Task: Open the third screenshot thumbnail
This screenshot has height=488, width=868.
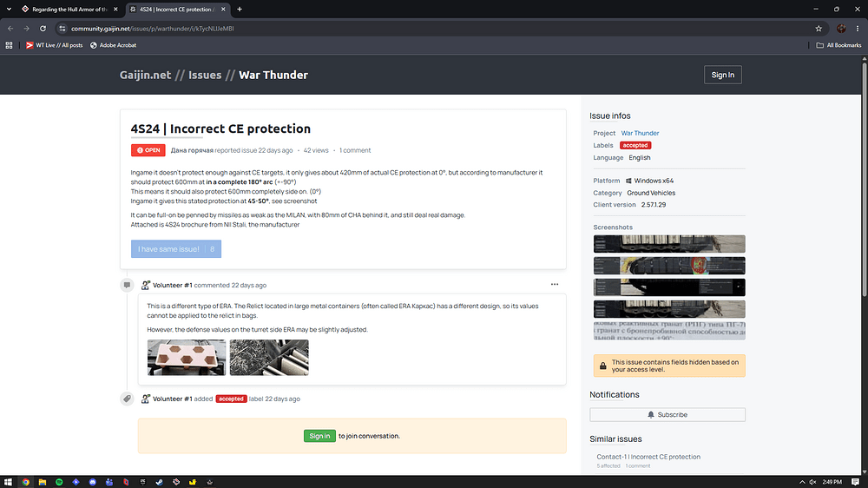Action: (x=669, y=287)
